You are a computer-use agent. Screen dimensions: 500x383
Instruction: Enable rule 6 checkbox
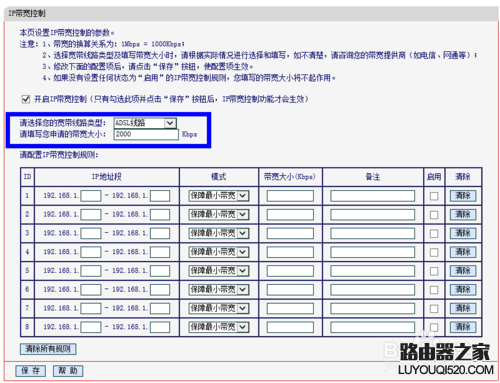[434, 289]
